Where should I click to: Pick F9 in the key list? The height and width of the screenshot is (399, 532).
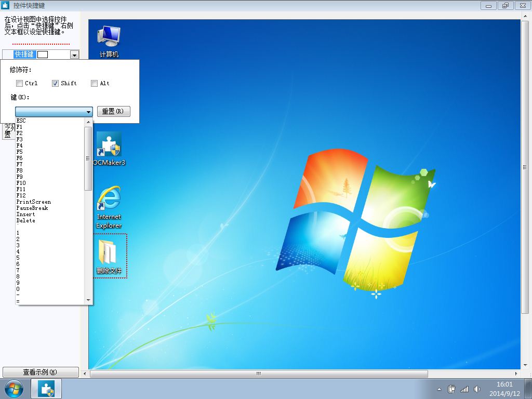pyautogui.click(x=49, y=177)
